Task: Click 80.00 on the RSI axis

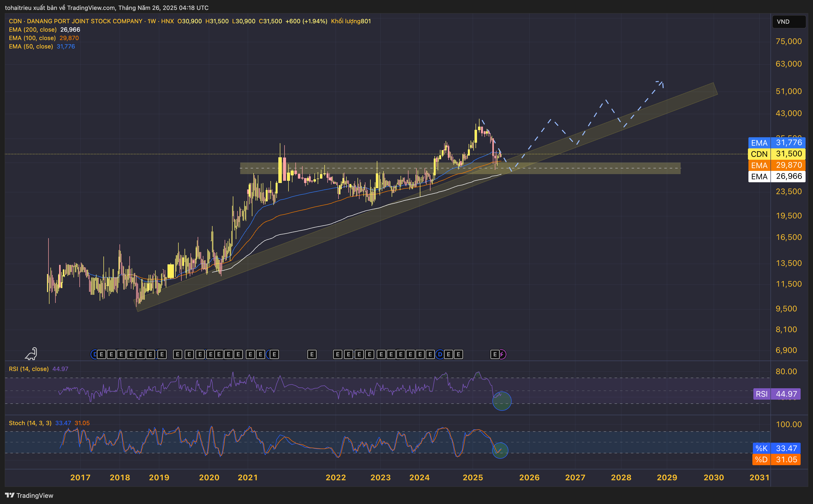Action: [786, 371]
